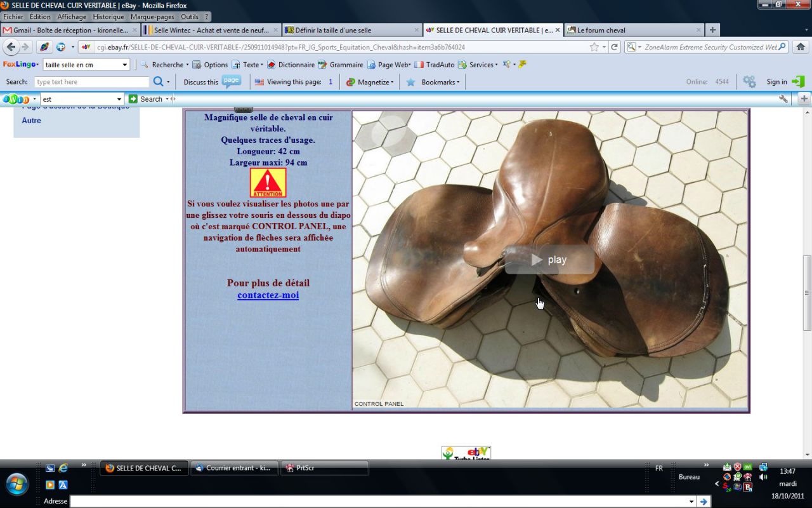Viewport: 812px width, 508px height.
Task: Click the Firefox back arrow button
Action: point(11,47)
